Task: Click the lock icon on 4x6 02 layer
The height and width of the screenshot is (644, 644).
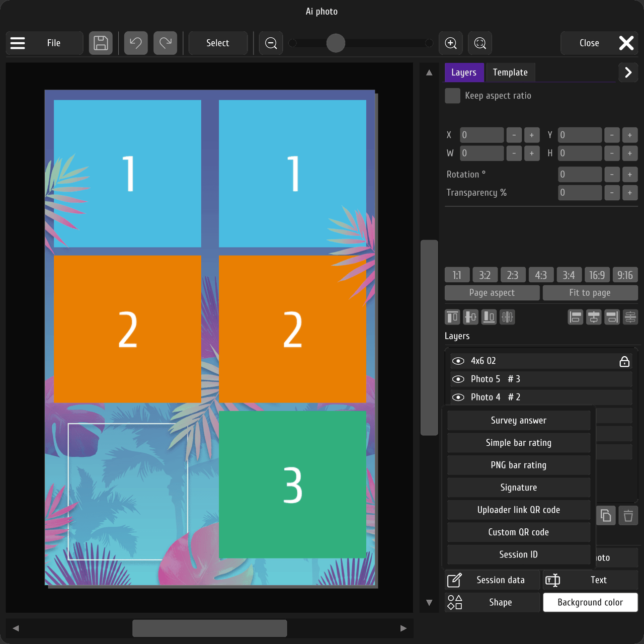Action: tap(624, 361)
